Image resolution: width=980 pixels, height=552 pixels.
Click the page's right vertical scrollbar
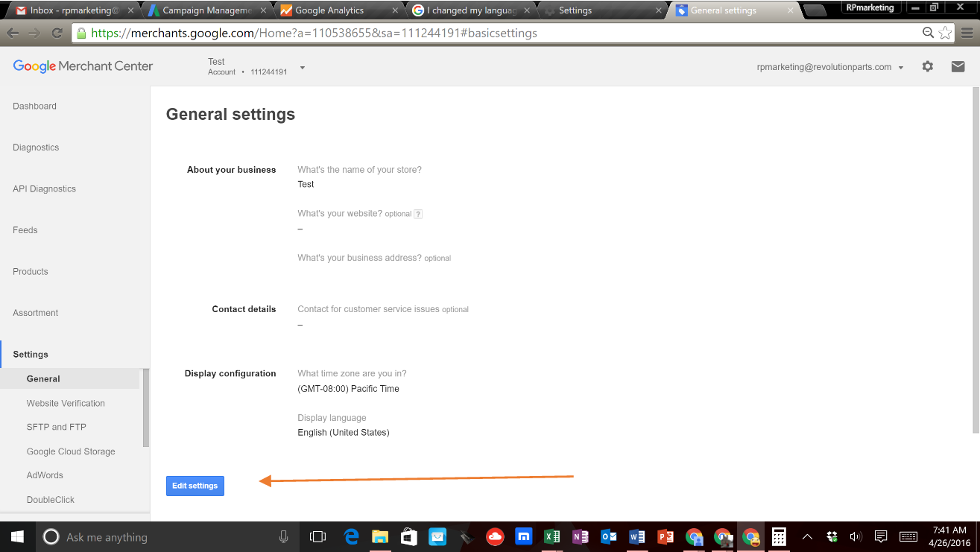(x=976, y=259)
